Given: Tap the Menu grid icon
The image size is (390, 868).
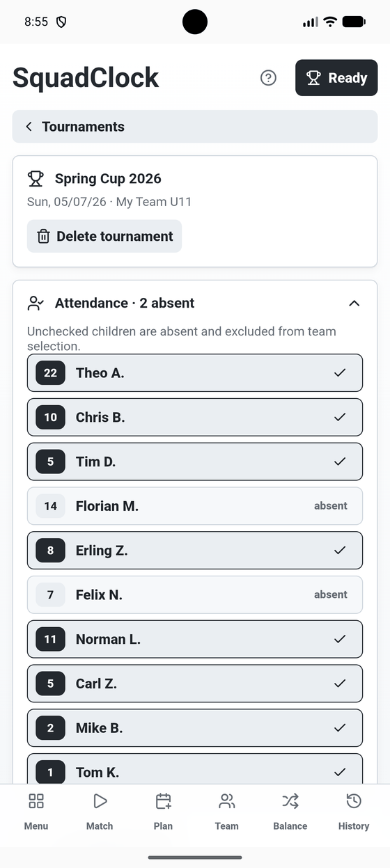Looking at the screenshot, I should click(36, 801).
